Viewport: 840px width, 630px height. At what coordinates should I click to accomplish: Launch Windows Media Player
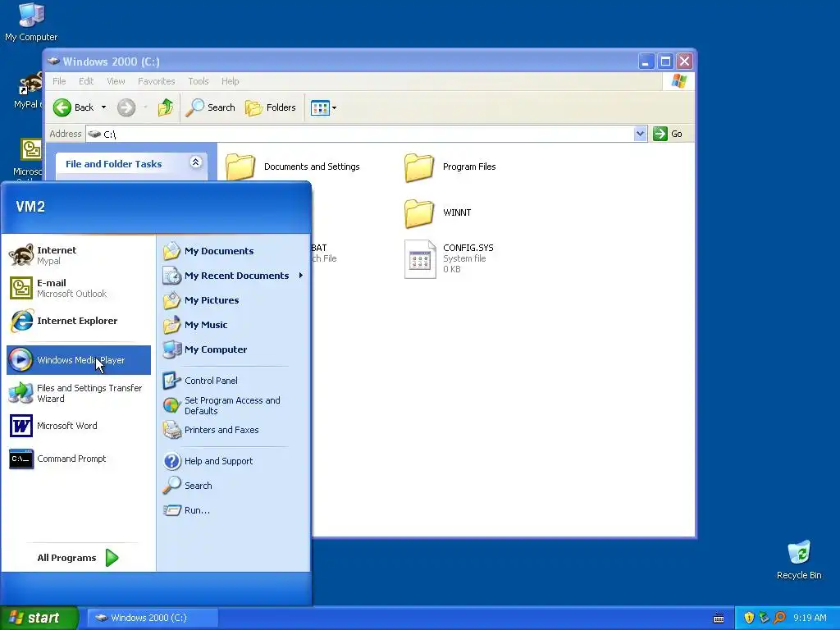point(79,360)
